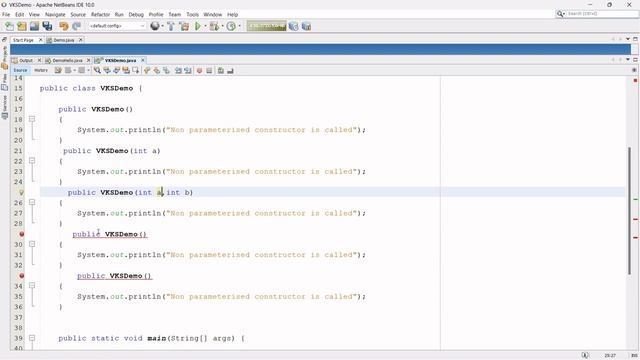Redo using the toolbar arrow icon
Viewport: 640px width, 360px height.
tap(76, 26)
